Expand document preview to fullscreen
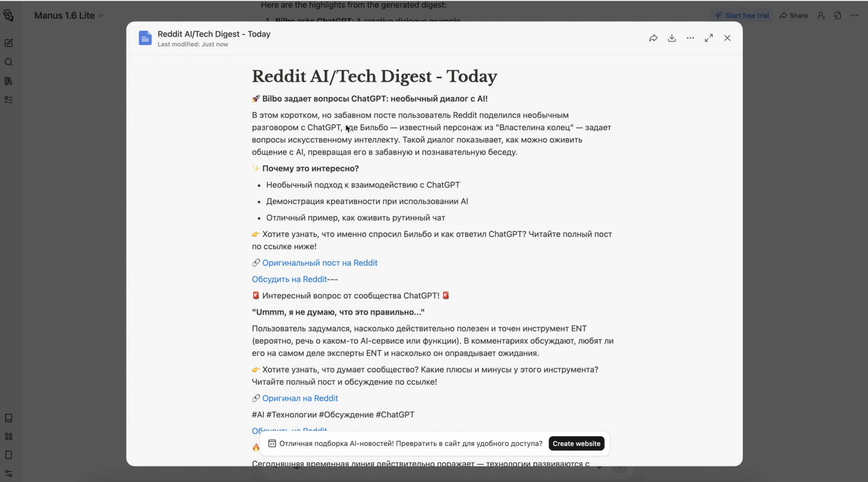Viewport: 868px width, 482px height. click(x=708, y=38)
